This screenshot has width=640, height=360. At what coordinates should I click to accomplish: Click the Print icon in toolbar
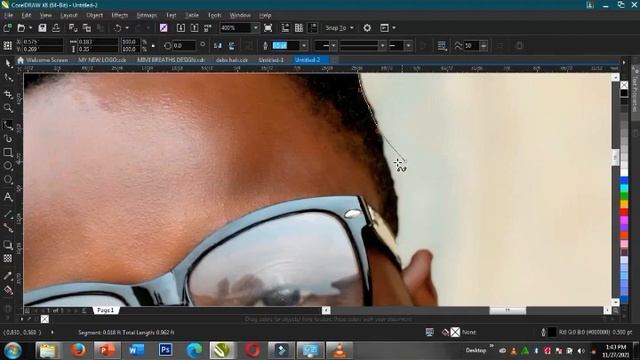(x=56, y=28)
